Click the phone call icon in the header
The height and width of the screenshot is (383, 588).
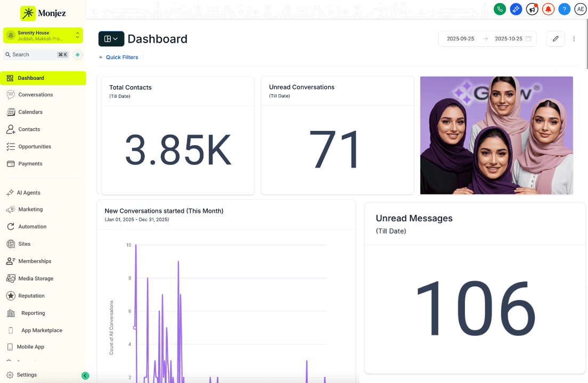500,9
